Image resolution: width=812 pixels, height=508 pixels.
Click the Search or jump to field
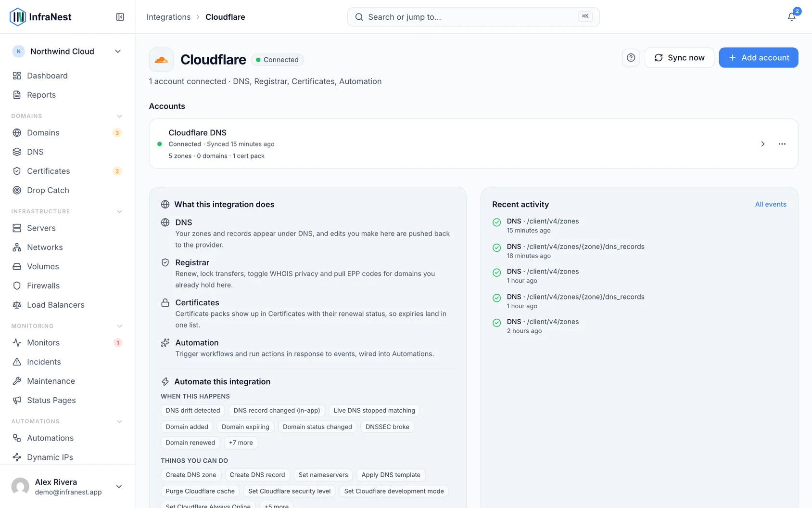click(473, 17)
